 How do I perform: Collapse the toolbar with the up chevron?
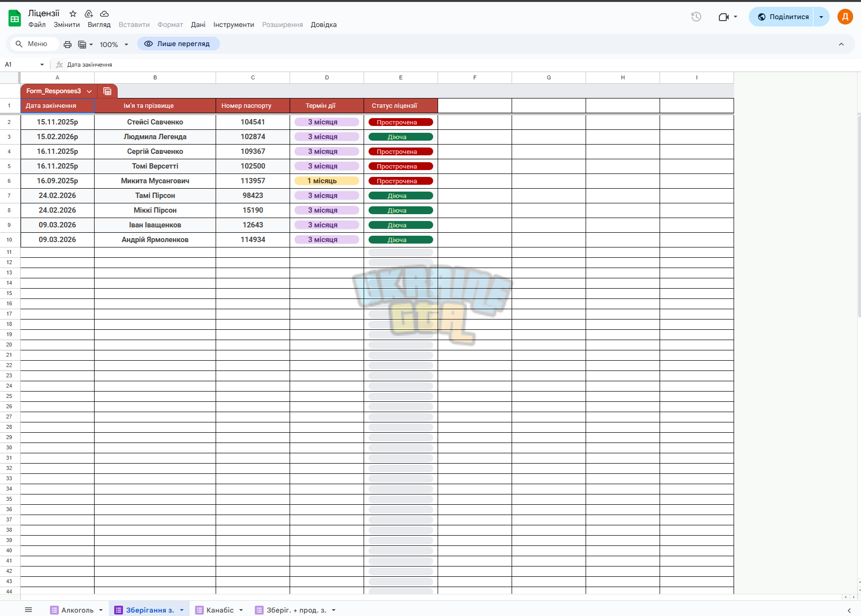coord(841,44)
